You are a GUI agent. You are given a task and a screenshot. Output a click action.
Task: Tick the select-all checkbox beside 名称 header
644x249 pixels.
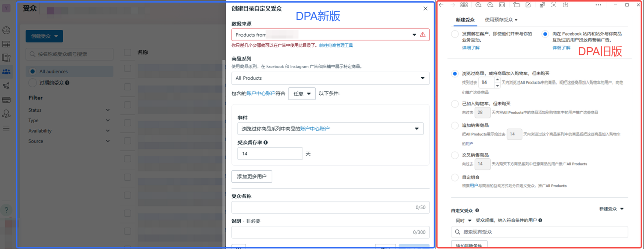128,52
